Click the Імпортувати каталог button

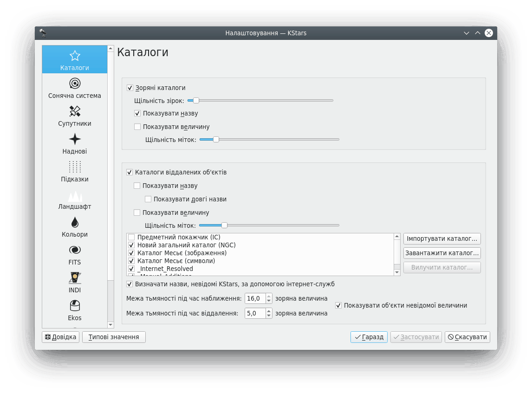click(442, 238)
